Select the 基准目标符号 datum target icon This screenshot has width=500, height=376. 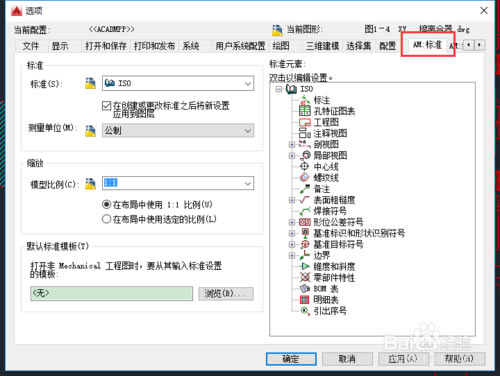(305, 244)
